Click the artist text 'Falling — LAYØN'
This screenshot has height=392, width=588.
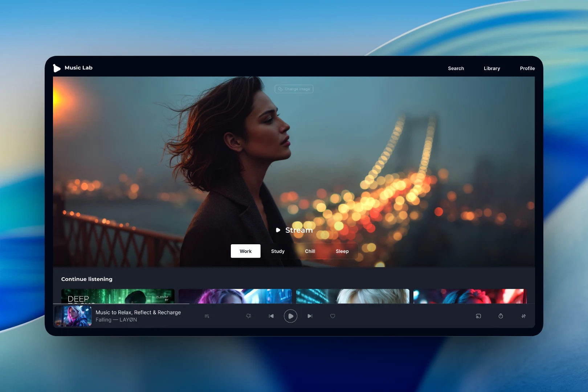click(116, 320)
